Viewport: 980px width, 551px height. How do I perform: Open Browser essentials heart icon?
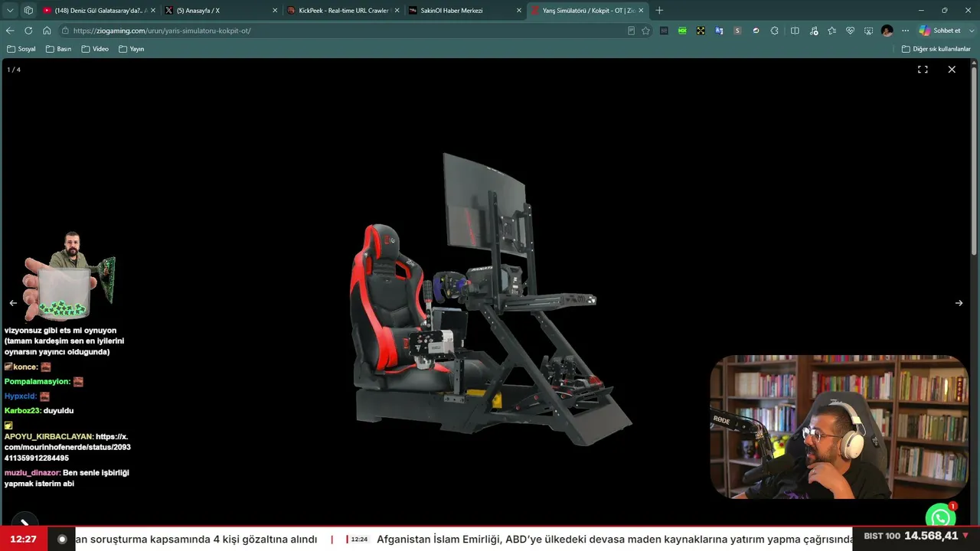click(850, 31)
